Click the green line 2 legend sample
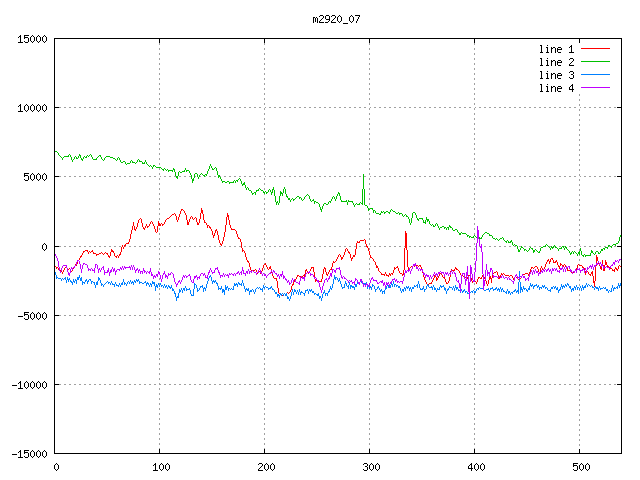This screenshot has height=480, width=640. [x=595, y=62]
